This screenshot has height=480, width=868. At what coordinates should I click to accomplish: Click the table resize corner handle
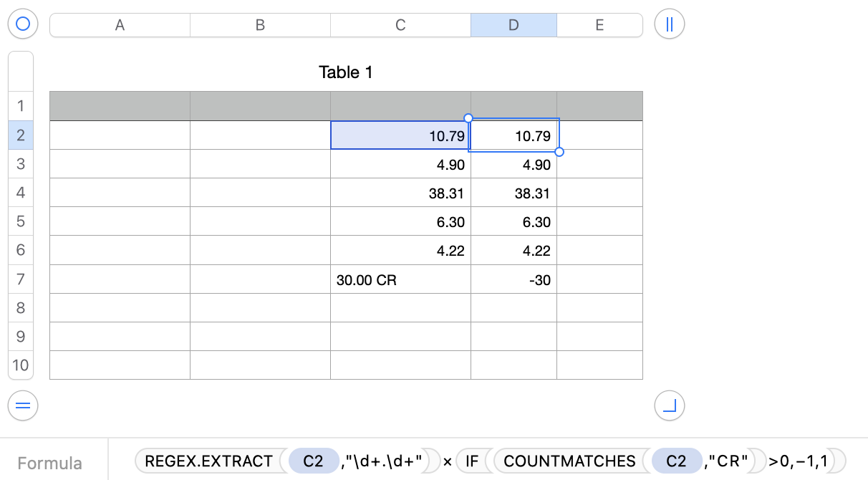click(x=670, y=406)
